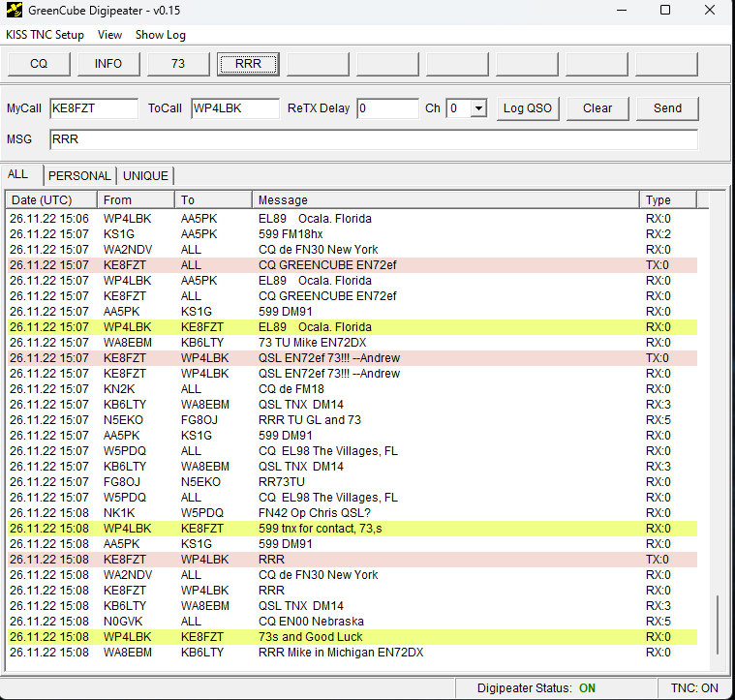The image size is (735, 700).
Task: Click the MSG text field
Action: [374, 139]
